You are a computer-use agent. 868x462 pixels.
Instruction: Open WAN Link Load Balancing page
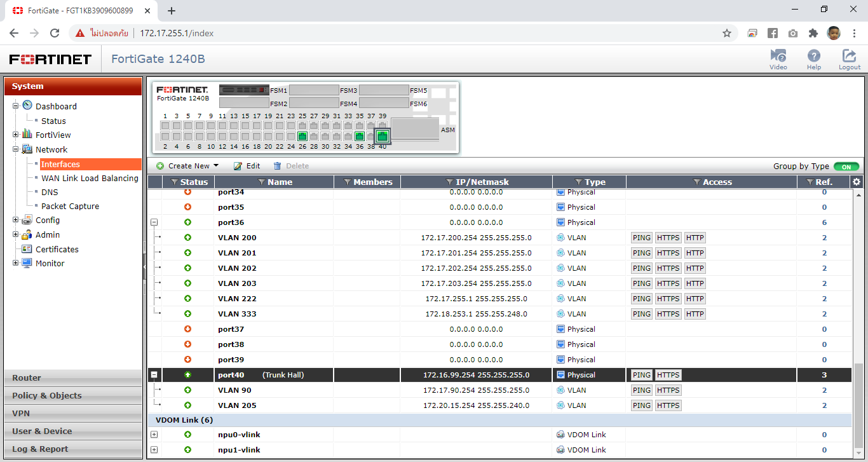tap(90, 178)
